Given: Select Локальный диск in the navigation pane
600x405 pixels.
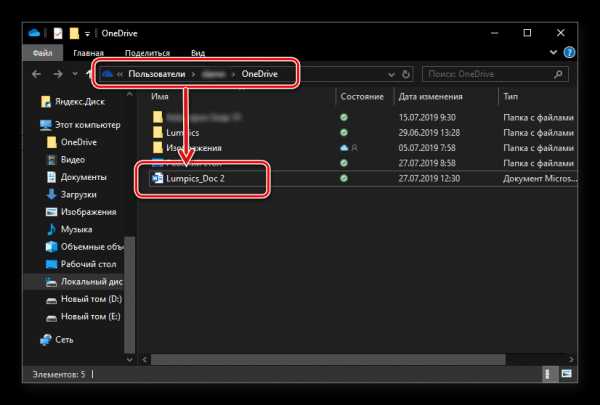Looking at the screenshot, I should tap(91, 282).
